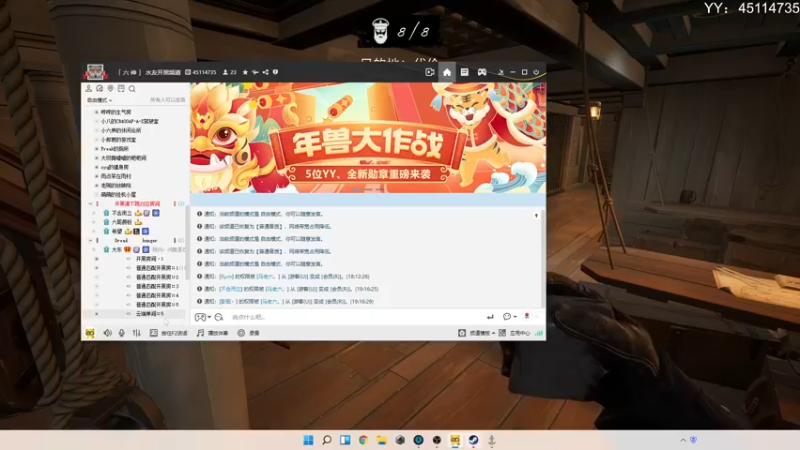
Task: Click the power exit-channel icon
Action: (536, 72)
